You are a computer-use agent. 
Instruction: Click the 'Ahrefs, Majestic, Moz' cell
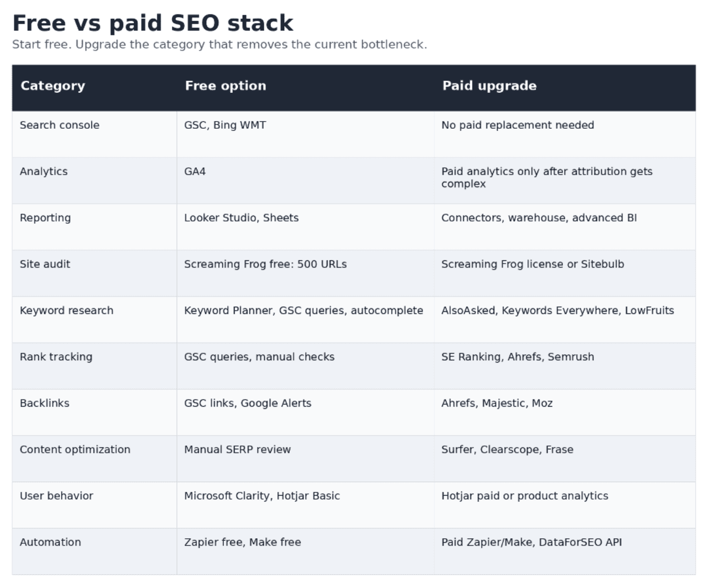pyautogui.click(x=565, y=413)
